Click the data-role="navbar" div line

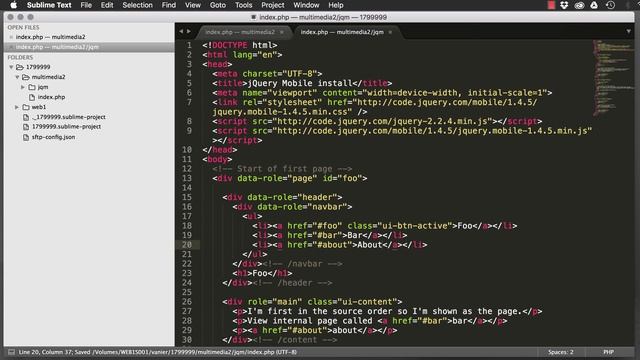(292, 207)
